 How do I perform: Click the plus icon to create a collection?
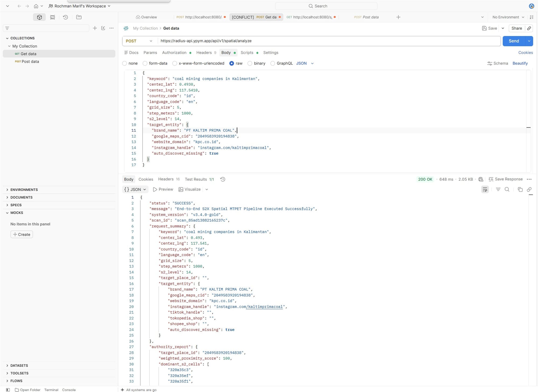point(95,28)
